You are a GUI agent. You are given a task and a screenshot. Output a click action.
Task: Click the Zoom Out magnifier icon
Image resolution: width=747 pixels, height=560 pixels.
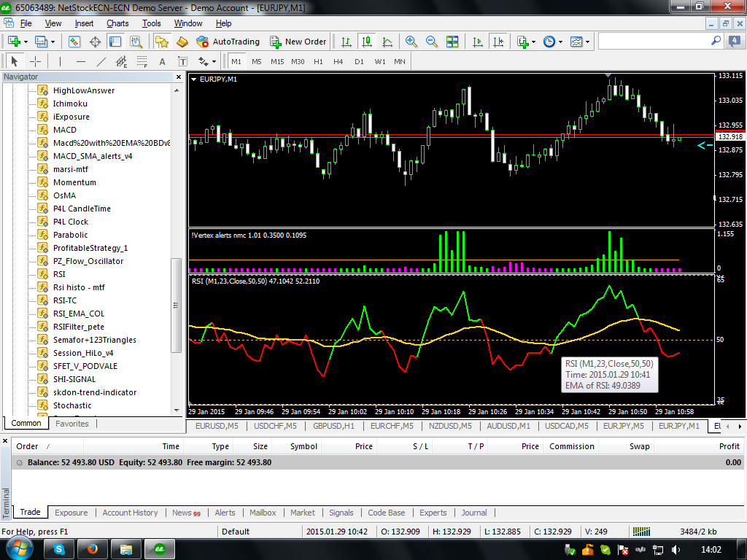click(x=431, y=42)
